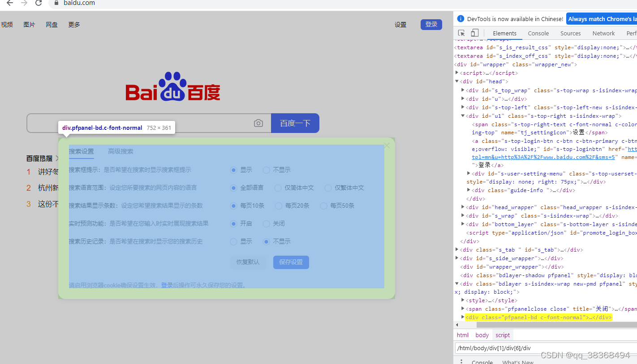
Task: Open the DevTools Elements tab
Action: [x=504, y=33]
